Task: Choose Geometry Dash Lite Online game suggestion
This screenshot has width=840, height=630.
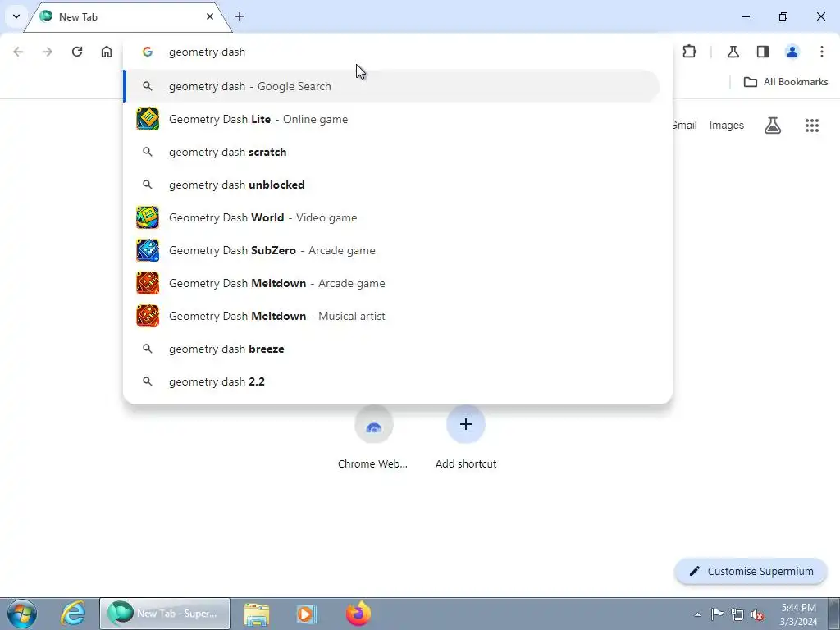Action: pyautogui.click(x=392, y=119)
